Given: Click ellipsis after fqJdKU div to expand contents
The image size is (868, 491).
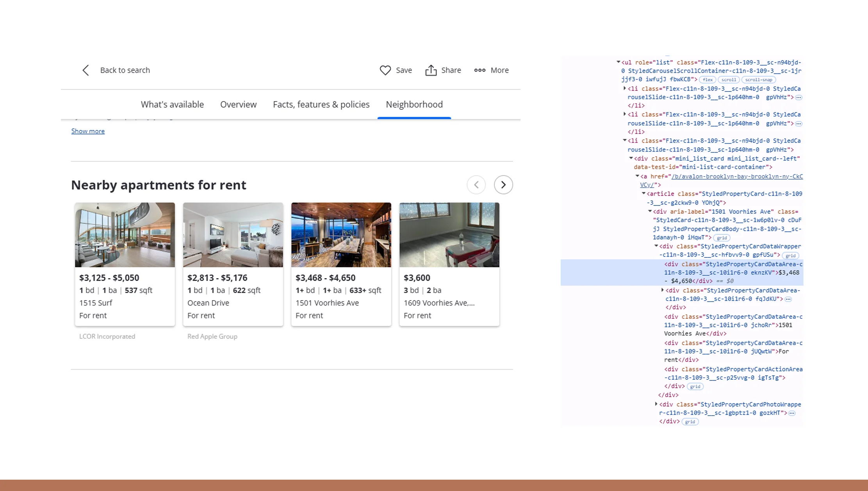Looking at the screenshot, I should tap(789, 299).
